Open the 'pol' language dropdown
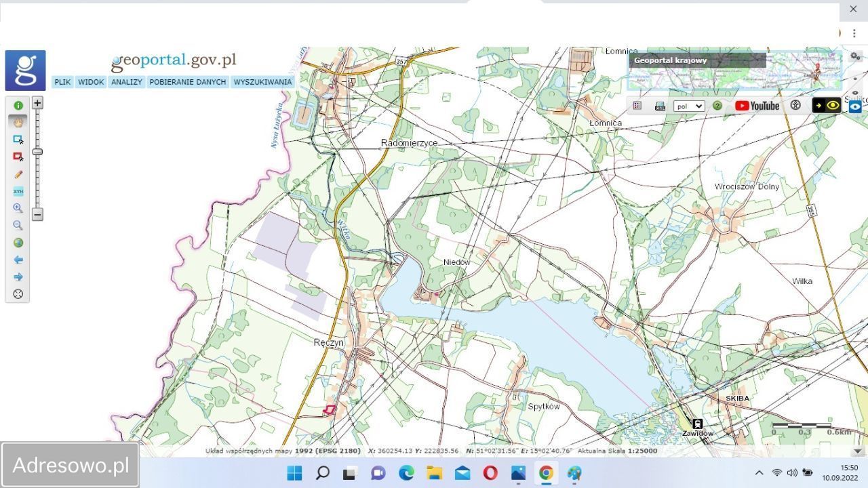Viewport: 868px width, 488px height. coord(689,106)
